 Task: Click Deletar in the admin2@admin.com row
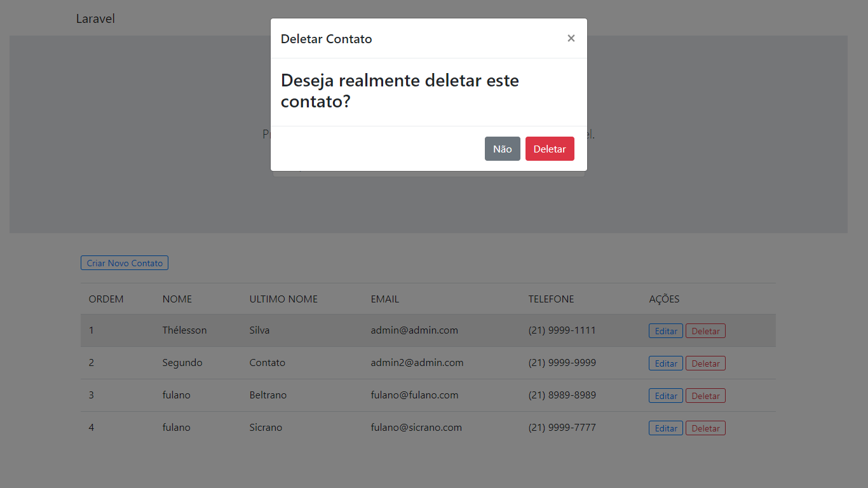(x=705, y=363)
